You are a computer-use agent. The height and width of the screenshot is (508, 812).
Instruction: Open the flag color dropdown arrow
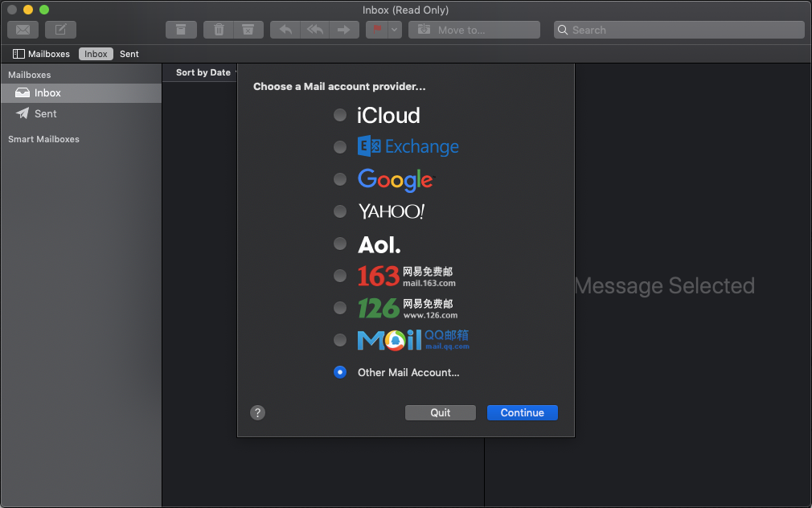395,30
